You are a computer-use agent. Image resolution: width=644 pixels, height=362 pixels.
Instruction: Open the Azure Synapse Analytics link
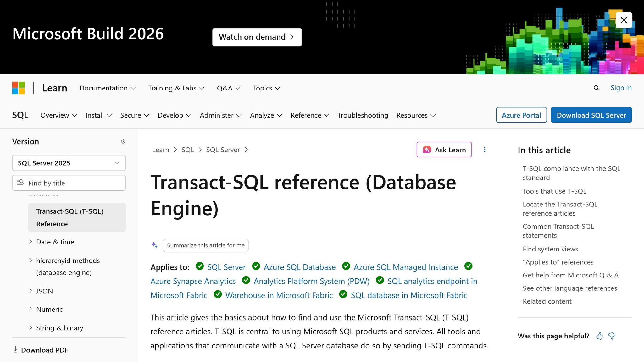coord(193,281)
